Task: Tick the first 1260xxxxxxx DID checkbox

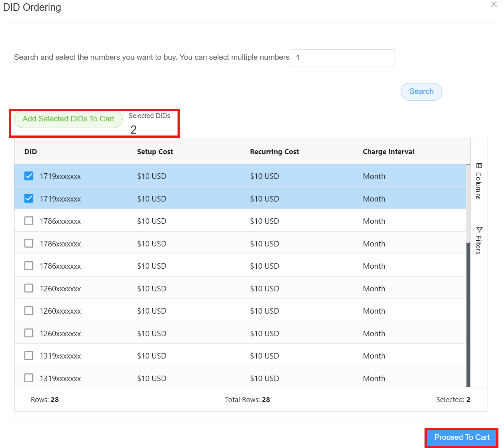Action: (x=29, y=288)
